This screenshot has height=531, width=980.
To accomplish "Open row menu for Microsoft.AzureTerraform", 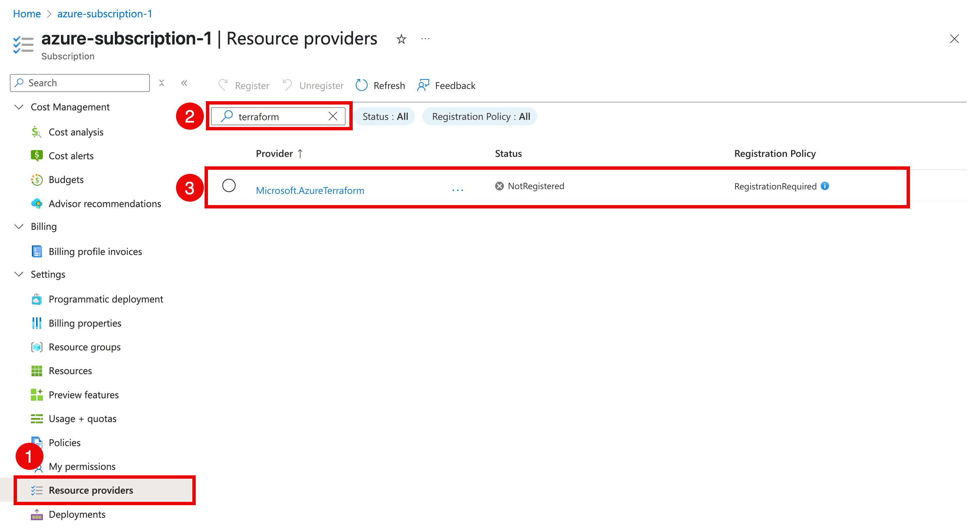I will [x=457, y=190].
